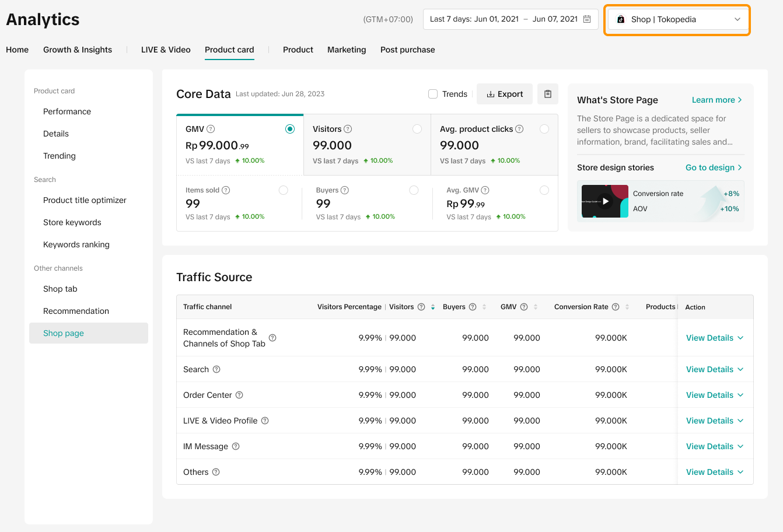
Task: Click the help icon beside Items sold
Action: tap(226, 190)
